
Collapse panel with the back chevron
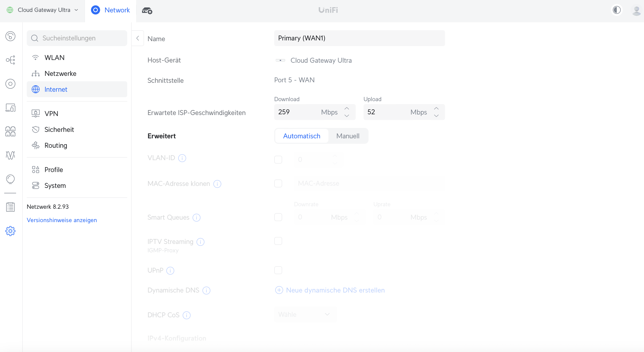point(138,38)
